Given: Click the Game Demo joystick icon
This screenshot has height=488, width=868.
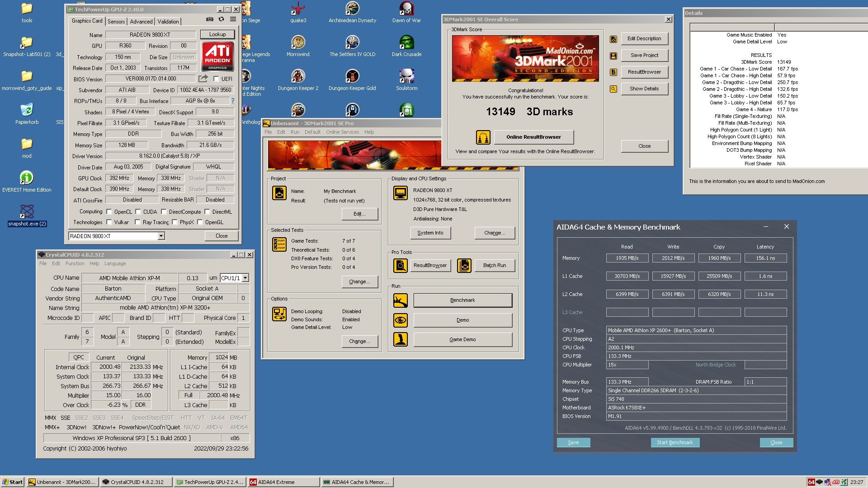Looking at the screenshot, I should click(400, 339).
